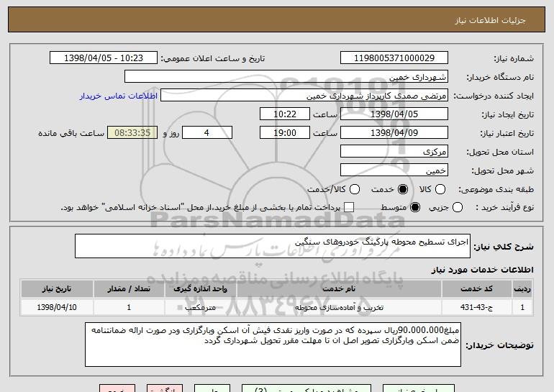Click the delivery province field مرکزی

pyautogui.click(x=394, y=152)
